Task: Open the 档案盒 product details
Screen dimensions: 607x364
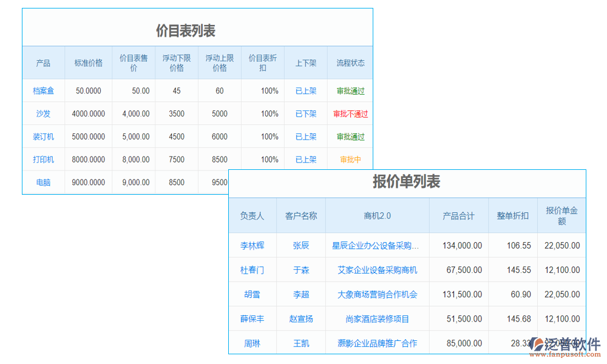Action: (x=43, y=90)
